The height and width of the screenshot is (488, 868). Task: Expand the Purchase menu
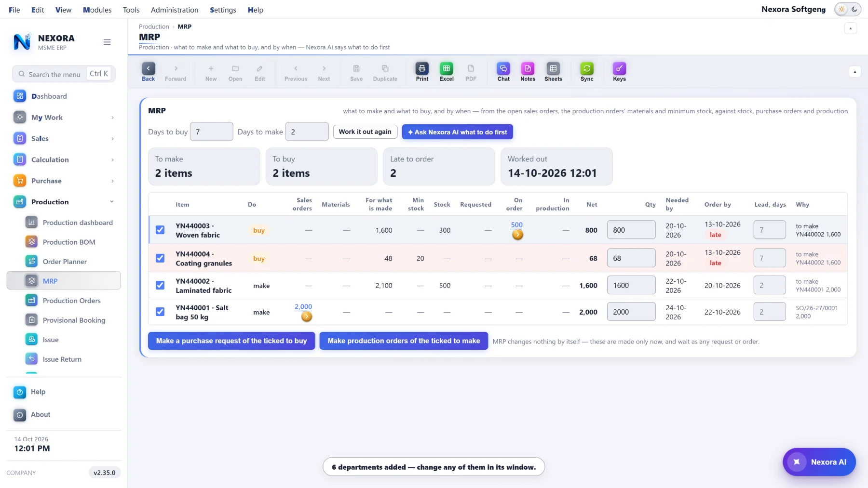pyautogui.click(x=64, y=181)
